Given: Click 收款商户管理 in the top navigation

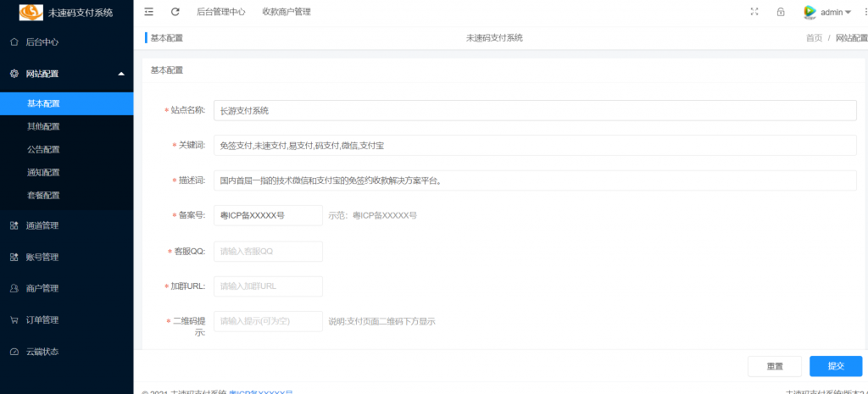Looking at the screenshot, I should [287, 12].
